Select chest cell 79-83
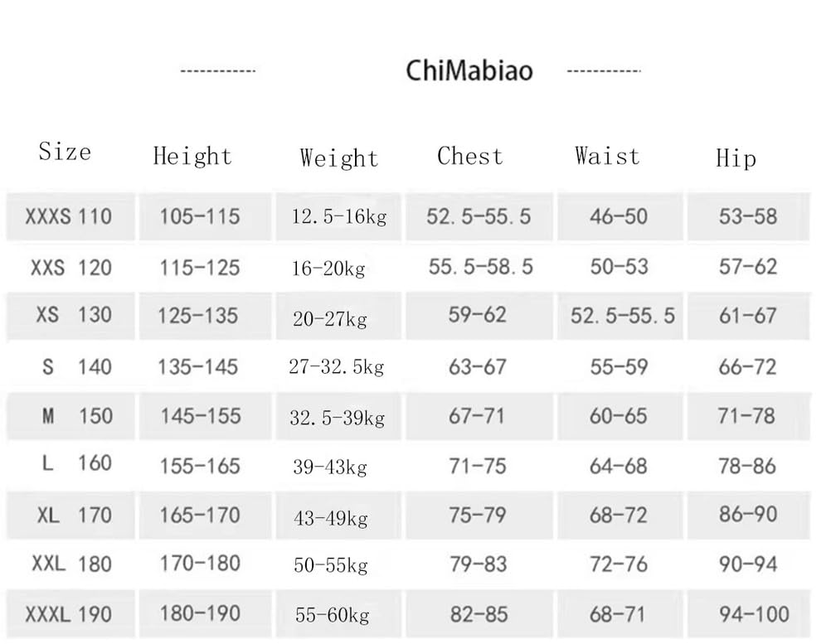Screen dimensions: 831x644 coord(478,564)
